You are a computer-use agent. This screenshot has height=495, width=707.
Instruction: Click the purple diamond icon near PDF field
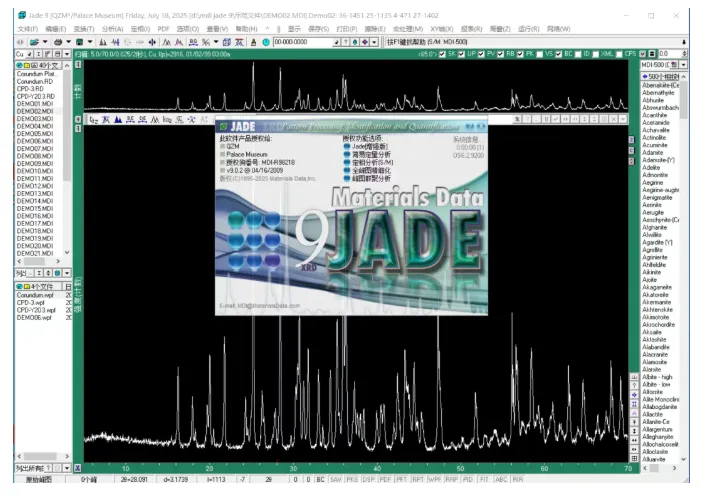coord(365,42)
